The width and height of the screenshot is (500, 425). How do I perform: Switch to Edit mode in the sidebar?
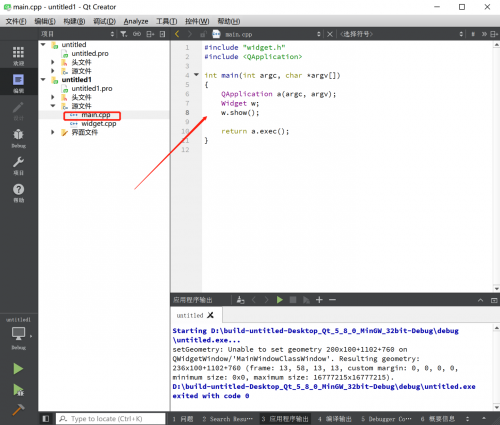click(18, 83)
